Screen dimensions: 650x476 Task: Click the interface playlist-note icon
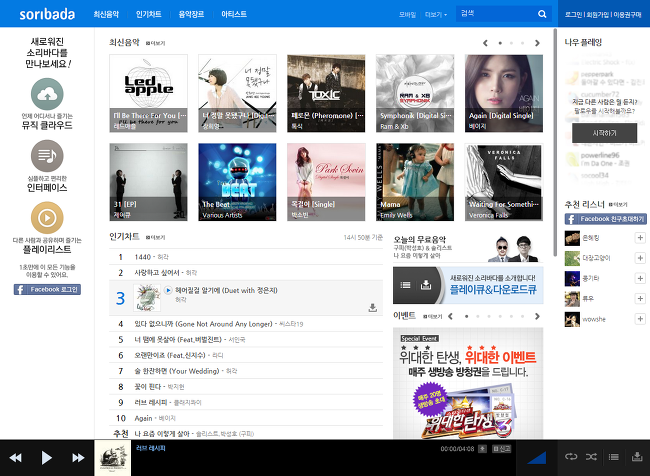pyautogui.click(x=47, y=156)
